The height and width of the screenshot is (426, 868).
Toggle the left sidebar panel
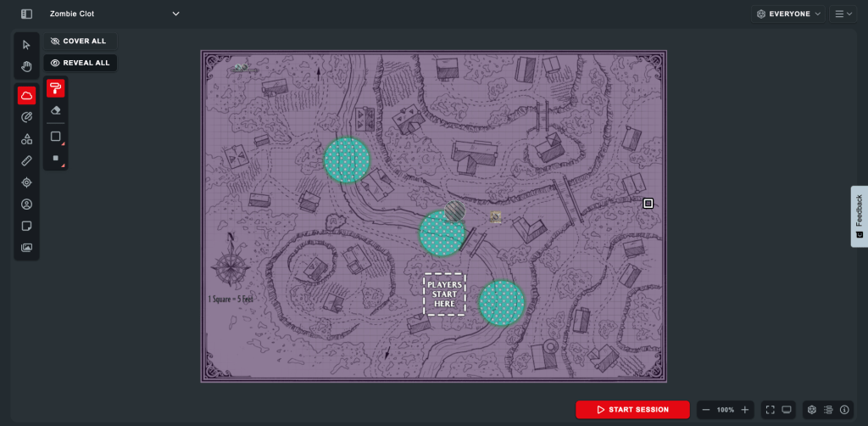[27, 14]
